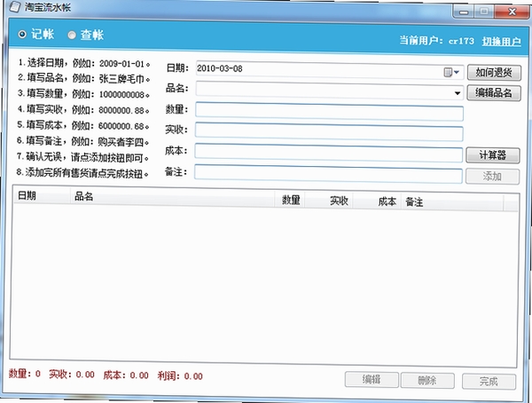Click the 淘宝流水帐 title bar app icon

point(15,7)
